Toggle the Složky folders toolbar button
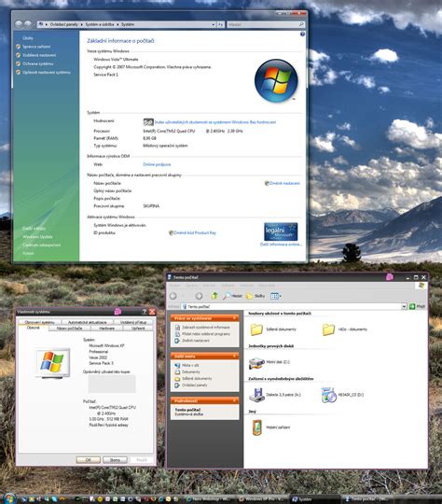This screenshot has width=442, height=504. 256,296
